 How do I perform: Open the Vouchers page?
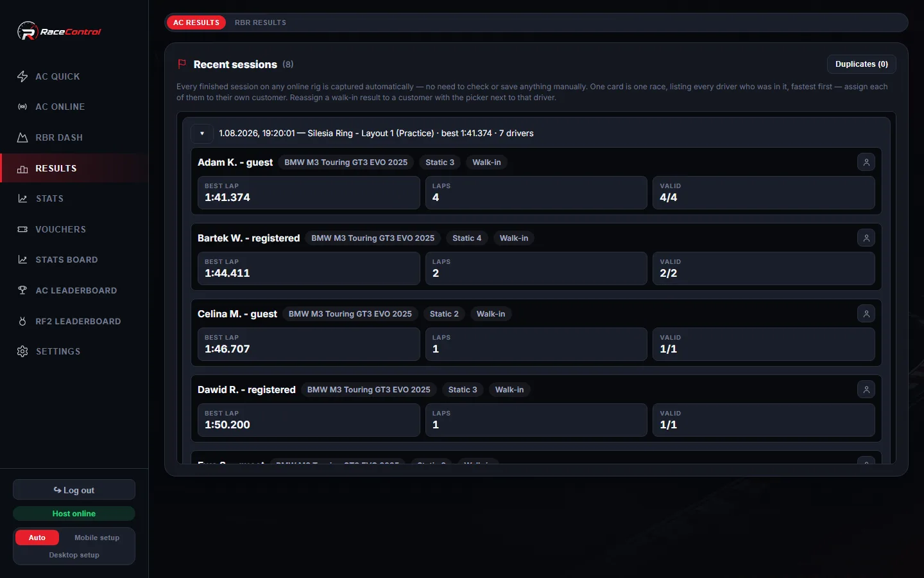[x=74, y=229]
